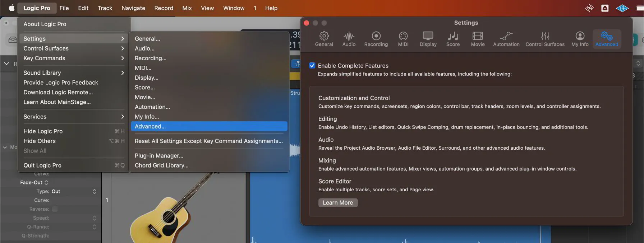644x243 pixels.
Task: Choose Quit Logic Pro
Action: 73,165
